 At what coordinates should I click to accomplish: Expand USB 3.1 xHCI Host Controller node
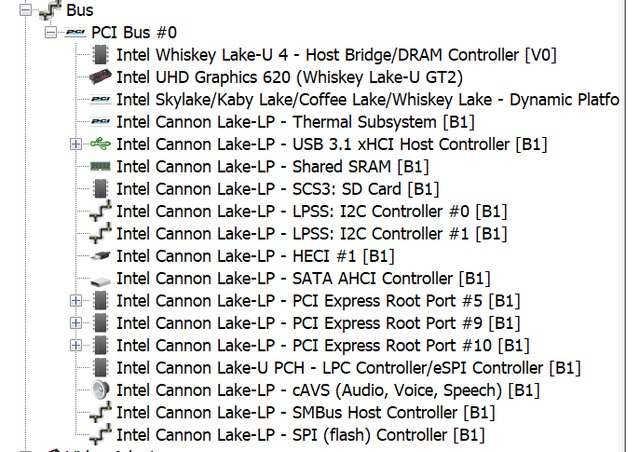pos(76,144)
